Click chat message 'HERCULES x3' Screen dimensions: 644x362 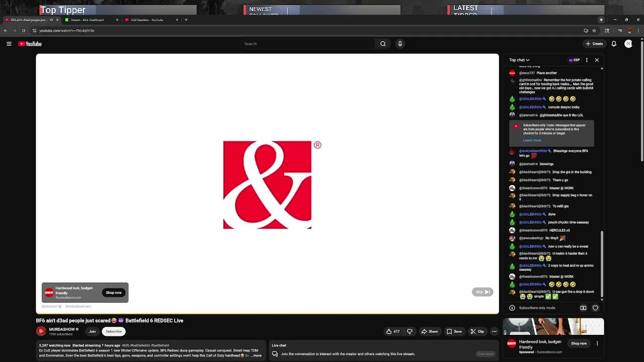pos(559,230)
